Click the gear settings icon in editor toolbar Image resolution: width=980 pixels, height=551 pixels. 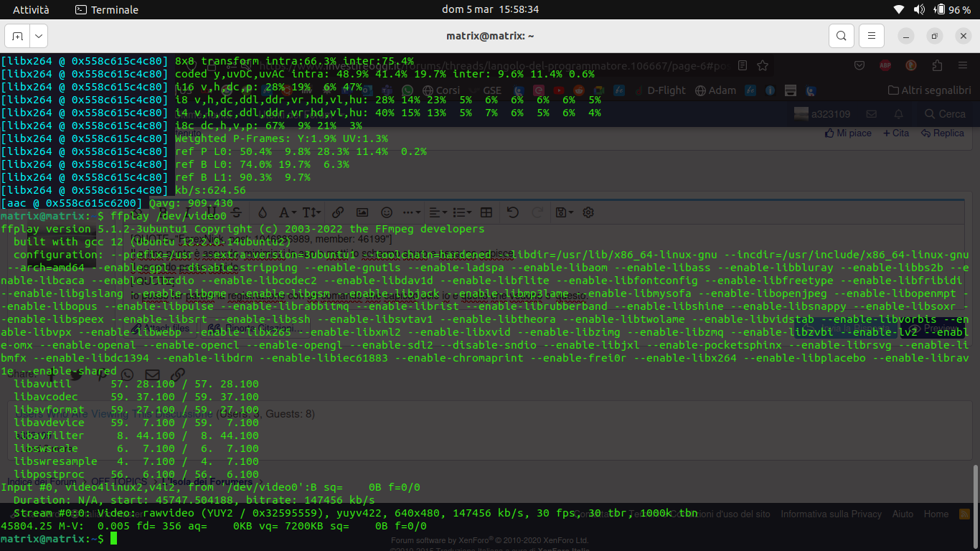pyautogui.click(x=588, y=212)
